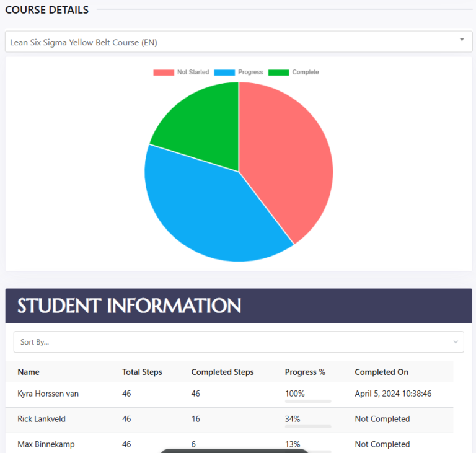Click the Completed On column header
The width and height of the screenshot is (476, 453).
pos(381,372)
